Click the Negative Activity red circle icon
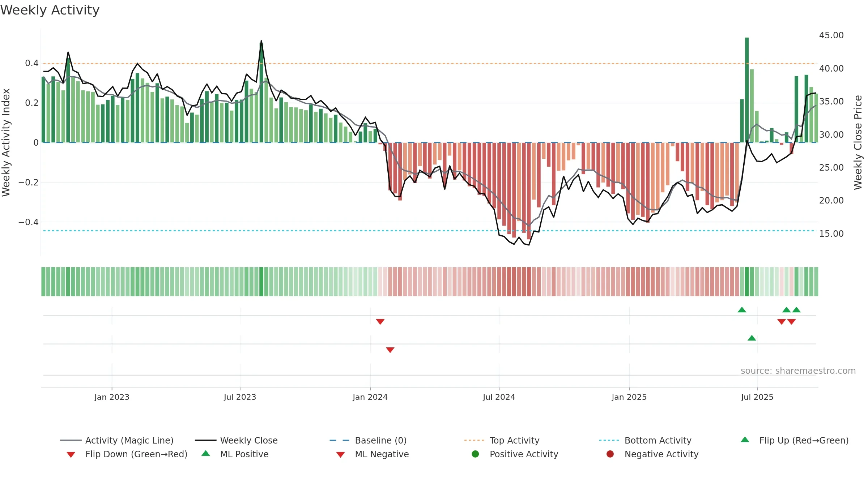The width and height of the screenshot is (868, 488). click(x=610, y=454)
